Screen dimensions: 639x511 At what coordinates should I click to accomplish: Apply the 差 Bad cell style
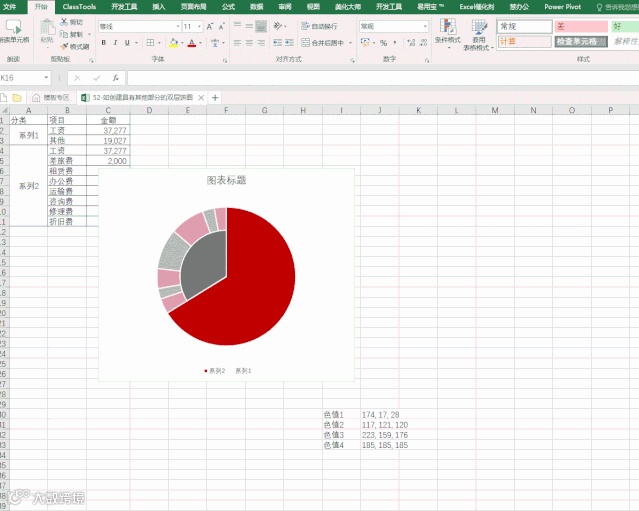[x=581, y=26]
